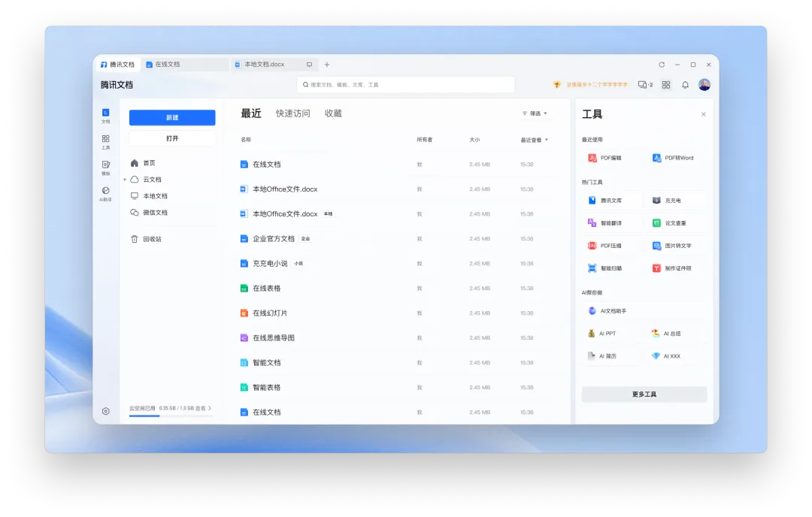Launch the PDF编辑 tool
The width and height of the screenshot is (812, 517).
[611, 158]
